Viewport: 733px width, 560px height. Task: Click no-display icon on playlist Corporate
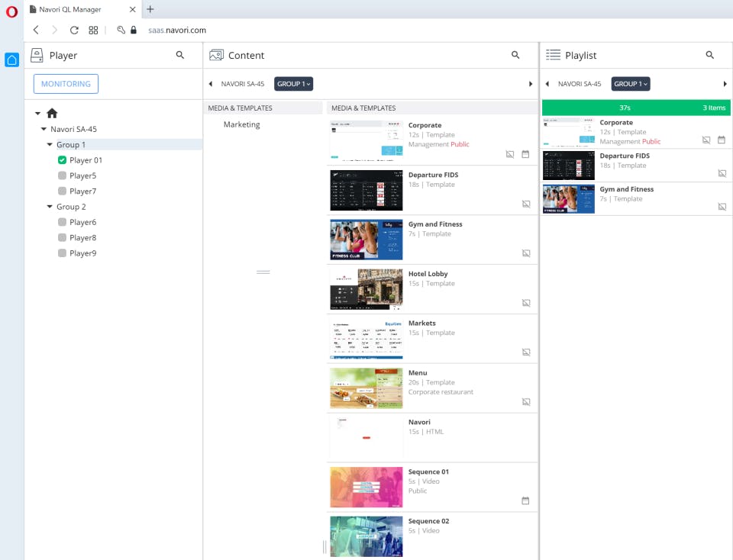pyautogui.click(x=706, y=140)
